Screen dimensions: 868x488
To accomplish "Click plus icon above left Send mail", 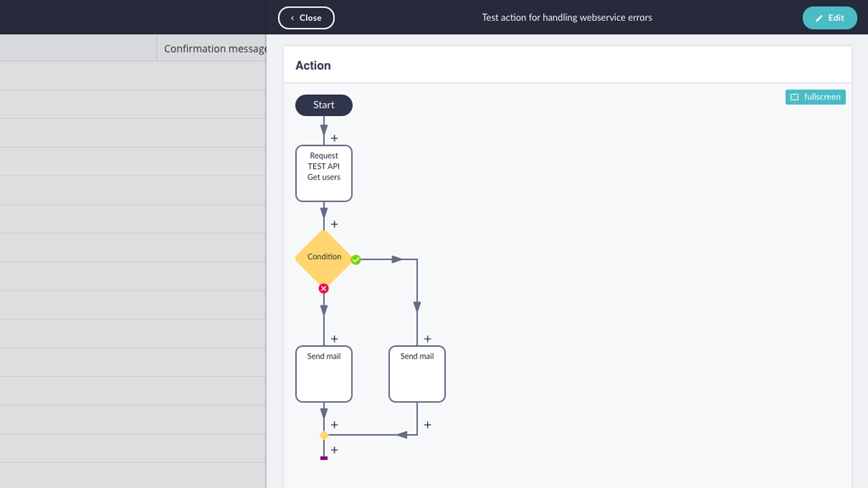I will point(334,339).
